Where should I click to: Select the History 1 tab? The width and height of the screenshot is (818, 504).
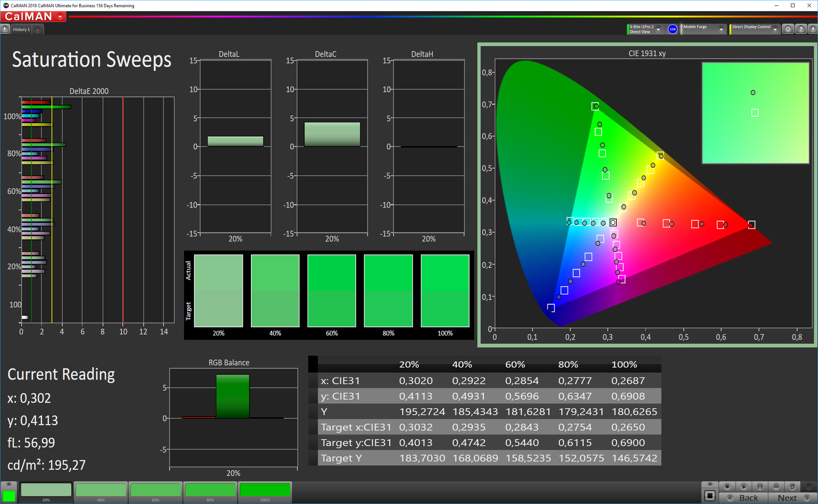[x=21, y=29]
